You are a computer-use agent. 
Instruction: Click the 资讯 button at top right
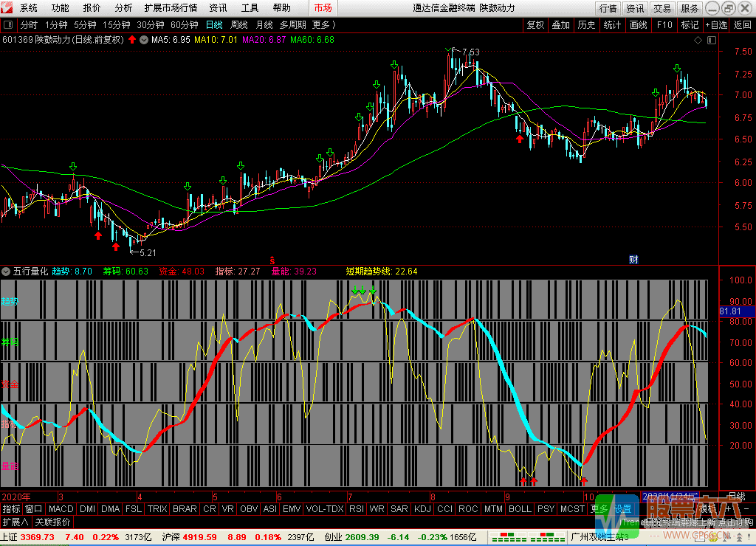pyautogui.click(x=634, y=9)
